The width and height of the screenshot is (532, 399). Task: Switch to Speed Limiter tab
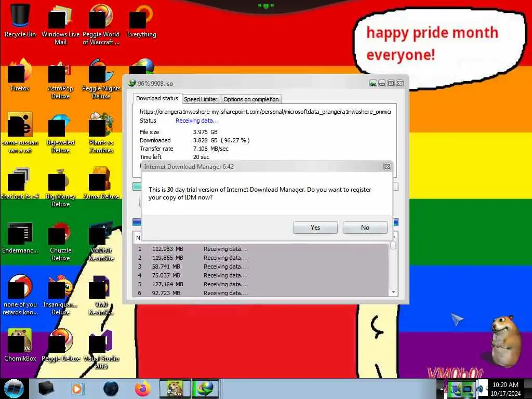pos(201,99)
